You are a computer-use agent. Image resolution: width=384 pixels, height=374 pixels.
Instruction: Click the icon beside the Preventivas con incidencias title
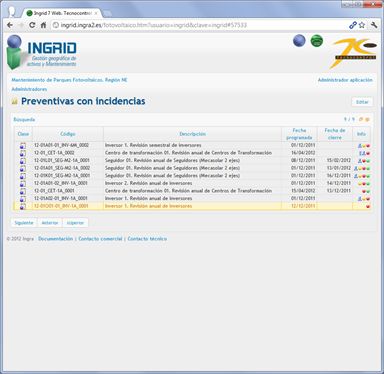pyautogui.click(x=15, y=101)
